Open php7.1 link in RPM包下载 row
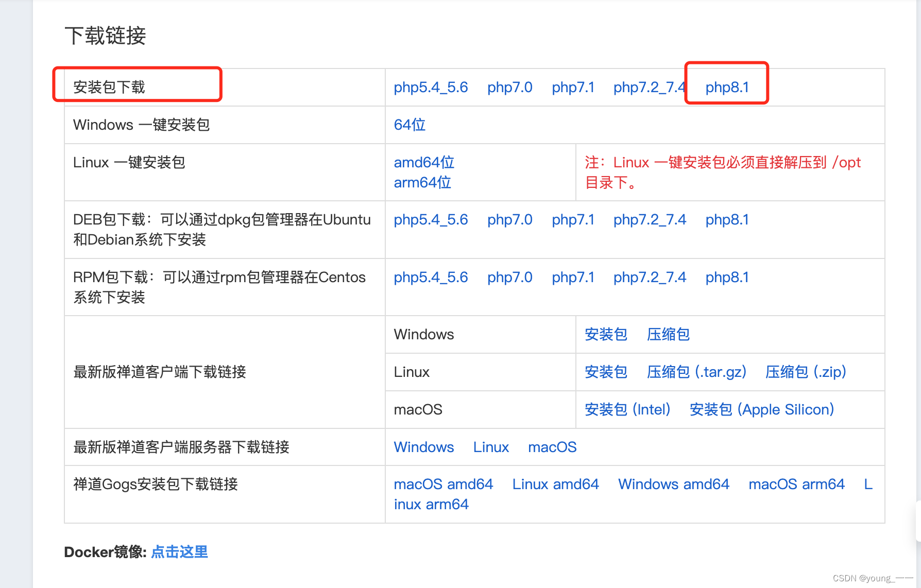This screenshot has height=588, width=921. tap(573, 278)
